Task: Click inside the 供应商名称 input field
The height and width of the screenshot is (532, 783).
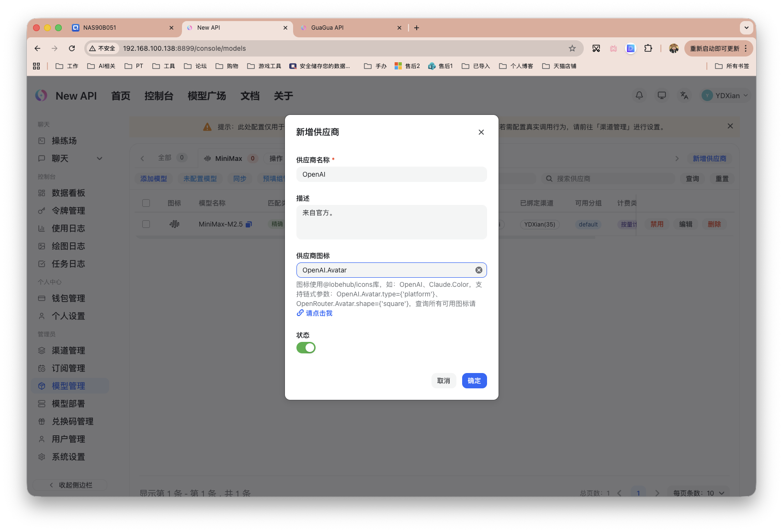Action: pos(391,174)
